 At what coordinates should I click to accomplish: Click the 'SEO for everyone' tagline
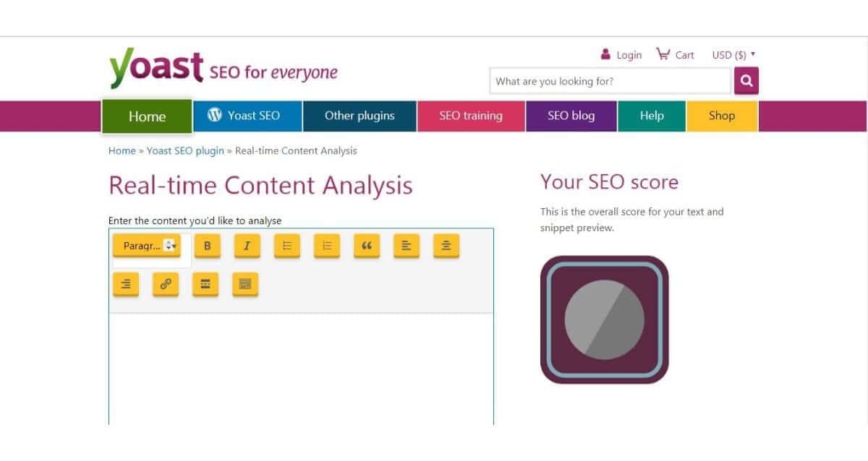[273, 73]
